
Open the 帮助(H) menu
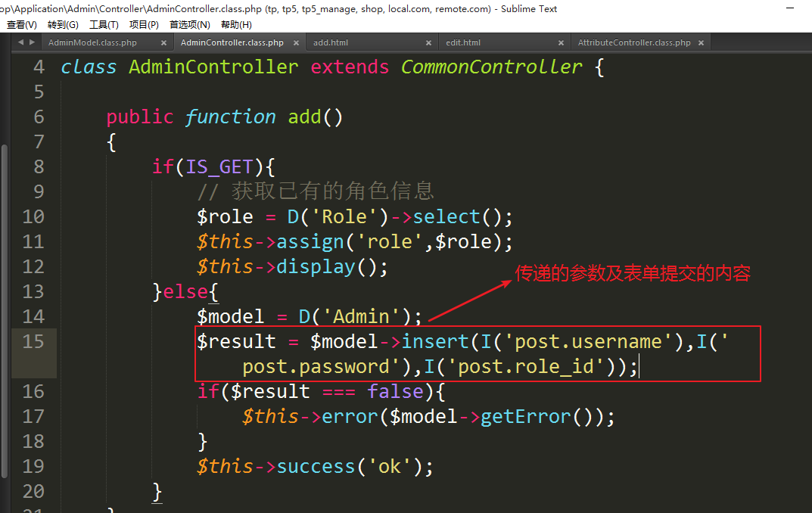236,25
